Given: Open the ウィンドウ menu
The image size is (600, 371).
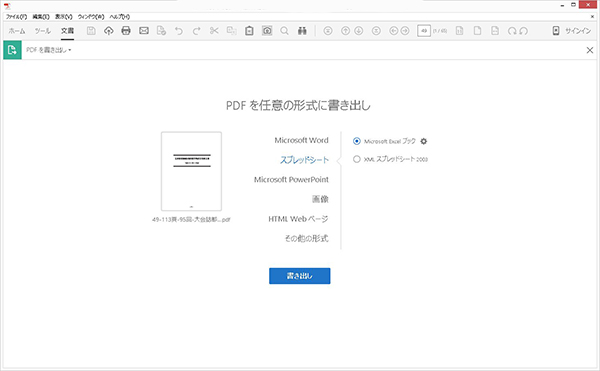Looking at the screenshot, I should coord(91,17).
